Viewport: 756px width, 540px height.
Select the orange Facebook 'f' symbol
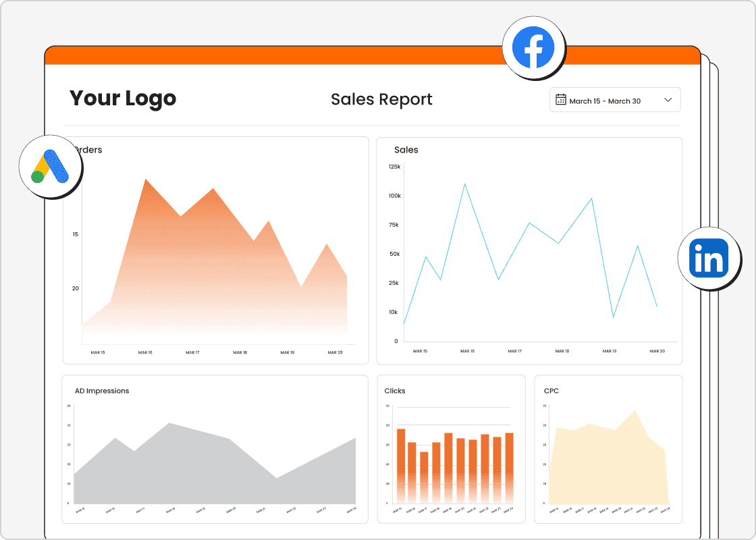534,47
